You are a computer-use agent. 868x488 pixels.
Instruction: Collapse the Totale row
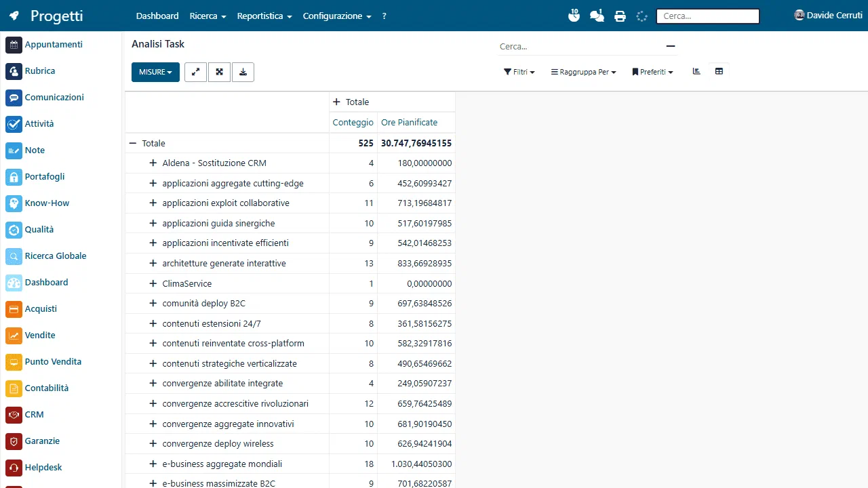133,144
